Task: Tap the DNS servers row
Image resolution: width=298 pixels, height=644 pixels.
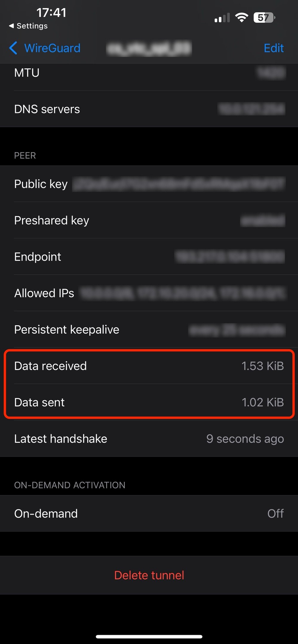Action: [149, 109]
